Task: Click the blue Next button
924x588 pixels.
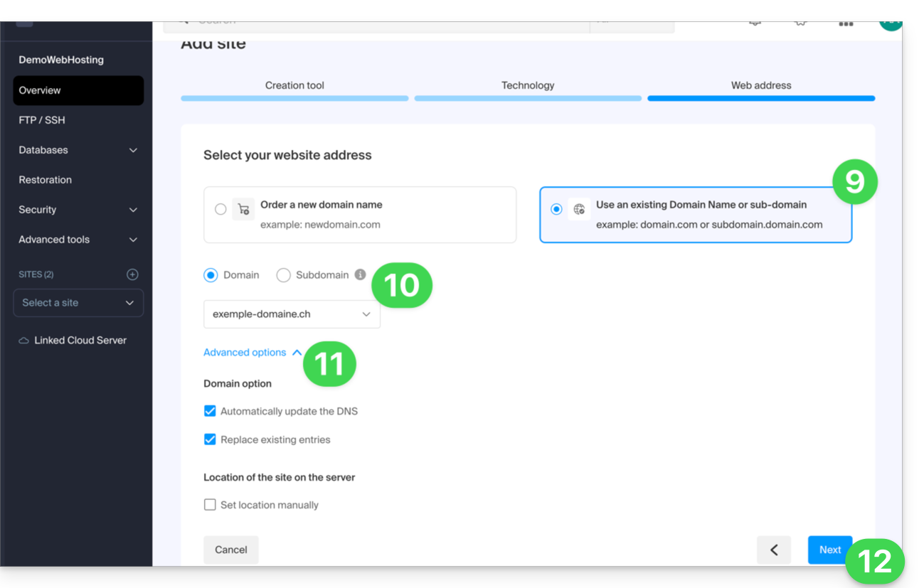Action: tap(829, 550)
